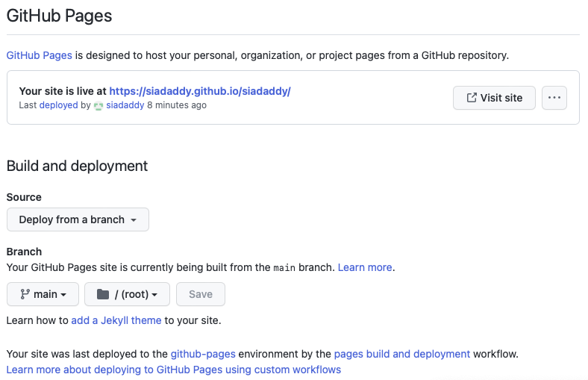Click the Save button
Screen dimensions: 588x380
coord(201,294)
